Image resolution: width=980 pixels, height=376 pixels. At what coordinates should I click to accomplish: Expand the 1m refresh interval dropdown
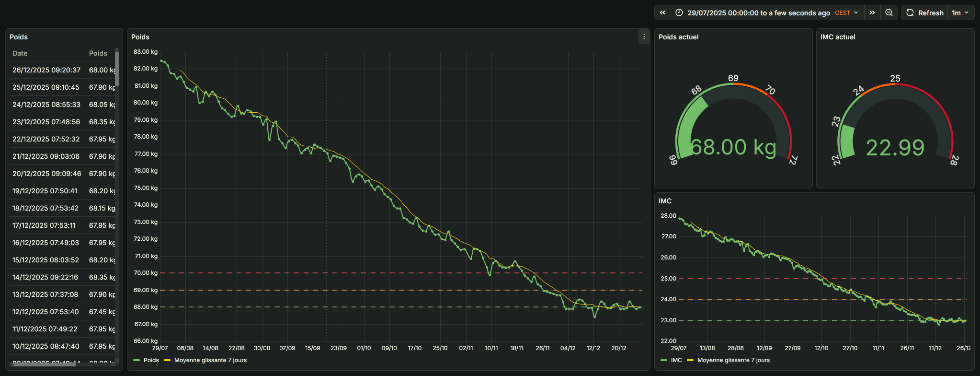click(960, 13)
